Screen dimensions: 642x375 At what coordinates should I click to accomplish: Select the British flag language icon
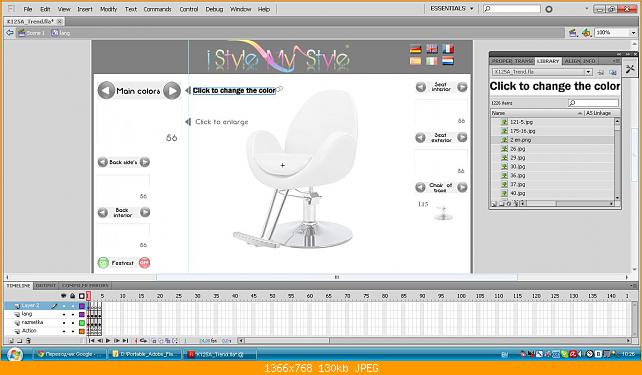coord(432,49)
